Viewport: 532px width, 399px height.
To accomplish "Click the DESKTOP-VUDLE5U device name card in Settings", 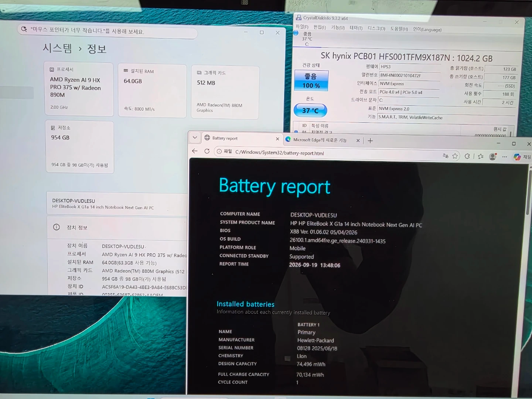I will pyautogui.click(x=117, y=203).
